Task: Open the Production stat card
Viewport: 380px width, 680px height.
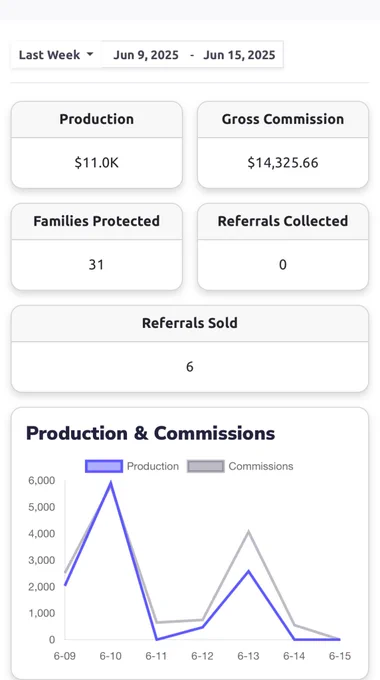Action: click(x=97, y=145)
